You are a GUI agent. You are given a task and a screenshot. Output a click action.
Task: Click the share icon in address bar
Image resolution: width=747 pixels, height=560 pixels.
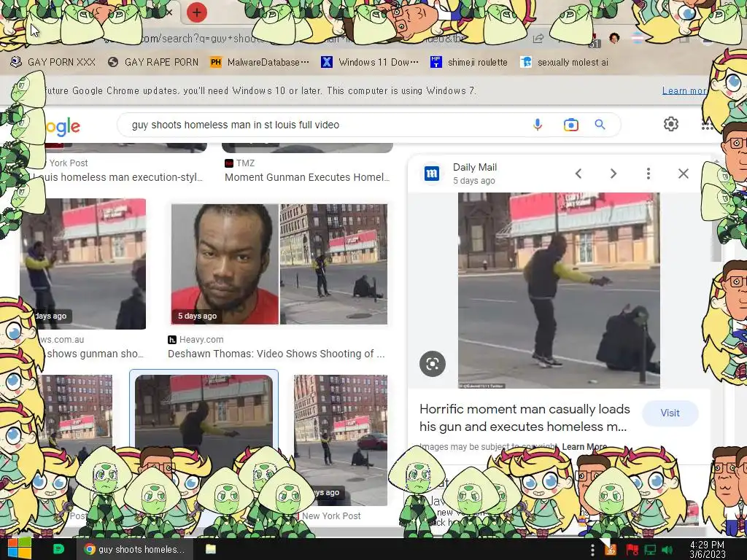[538, 39]
